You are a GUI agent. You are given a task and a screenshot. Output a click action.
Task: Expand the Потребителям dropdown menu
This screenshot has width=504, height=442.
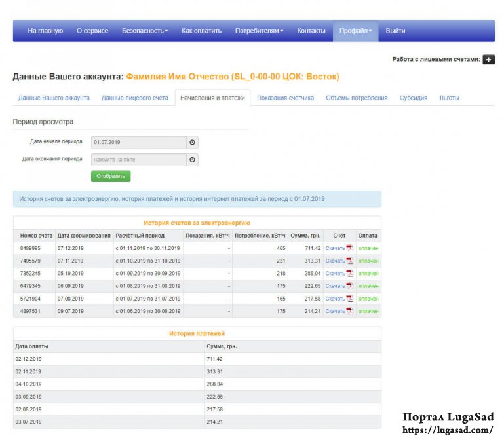(x=259, y=31)
